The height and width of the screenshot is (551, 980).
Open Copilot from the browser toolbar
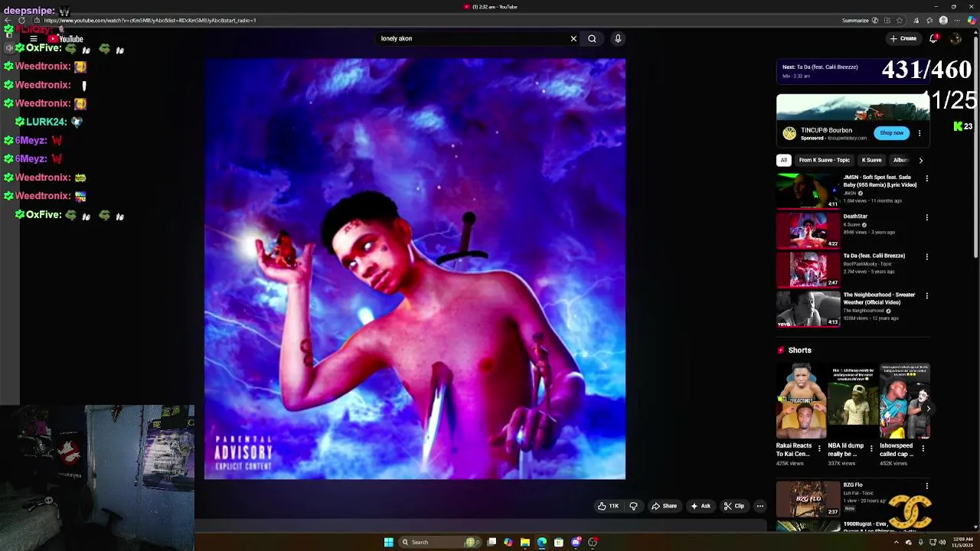point(972,21)
